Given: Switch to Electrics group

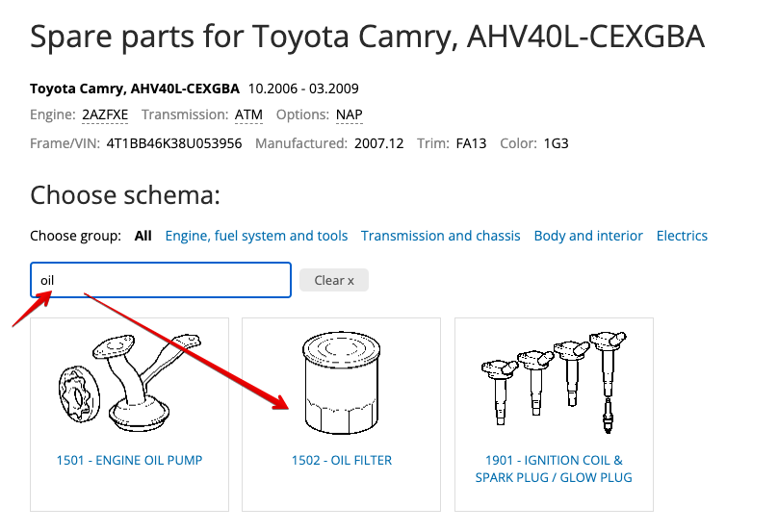Looking at the screenshot, I should point(682,236).
